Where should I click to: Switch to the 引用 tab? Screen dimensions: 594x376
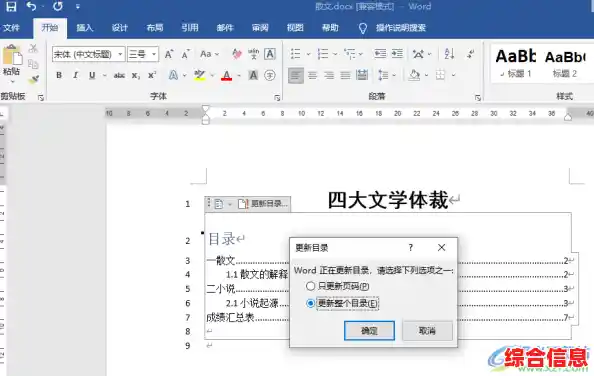click(x=189, y=28)
